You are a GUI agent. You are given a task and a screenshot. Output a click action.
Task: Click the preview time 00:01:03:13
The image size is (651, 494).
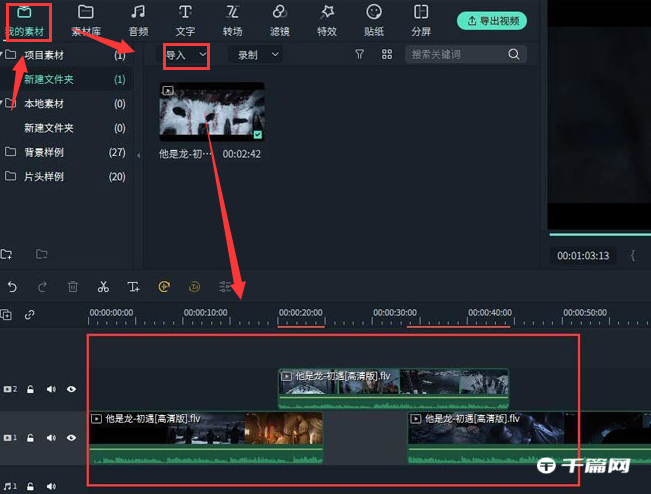point(583,256)
